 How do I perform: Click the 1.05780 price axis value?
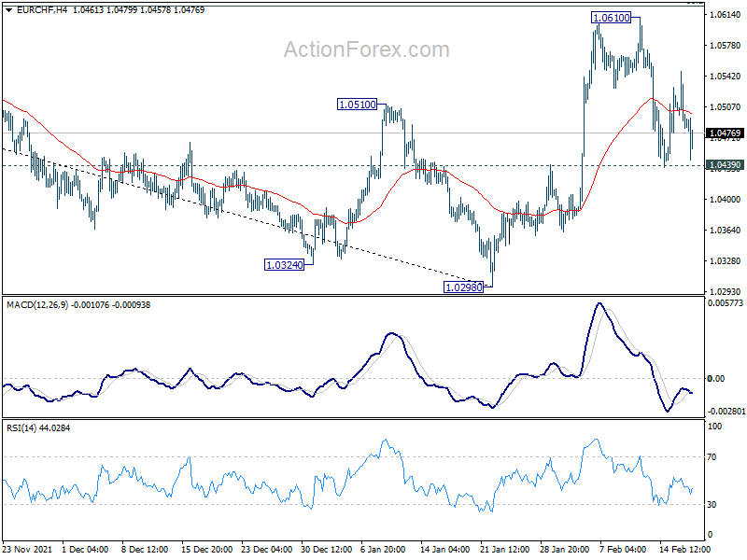tap(726, 45)
